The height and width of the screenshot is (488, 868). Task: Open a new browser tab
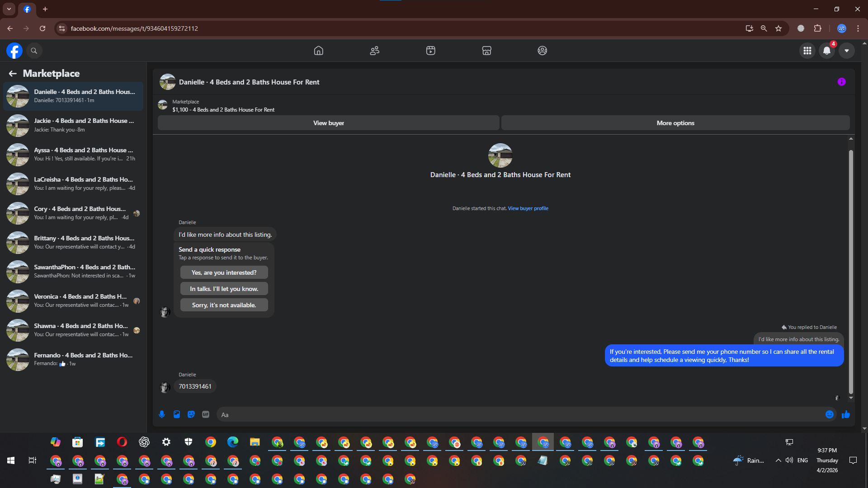[x=45, y=9]
